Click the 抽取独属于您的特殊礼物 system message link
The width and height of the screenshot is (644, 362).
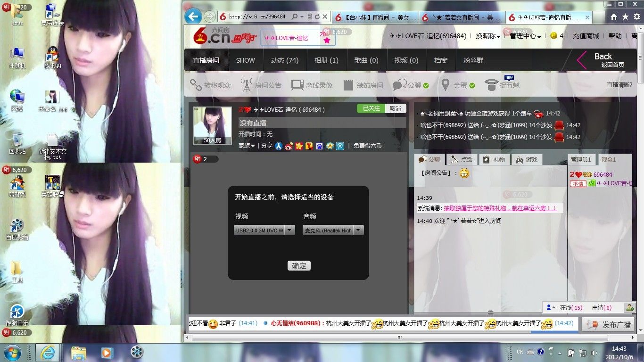[x=500, y=208]
